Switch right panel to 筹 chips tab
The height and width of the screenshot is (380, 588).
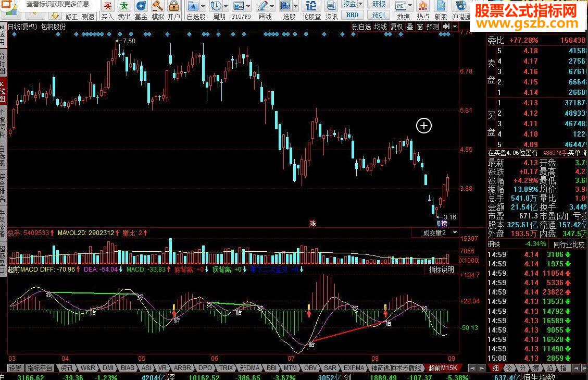click(536, 369)
